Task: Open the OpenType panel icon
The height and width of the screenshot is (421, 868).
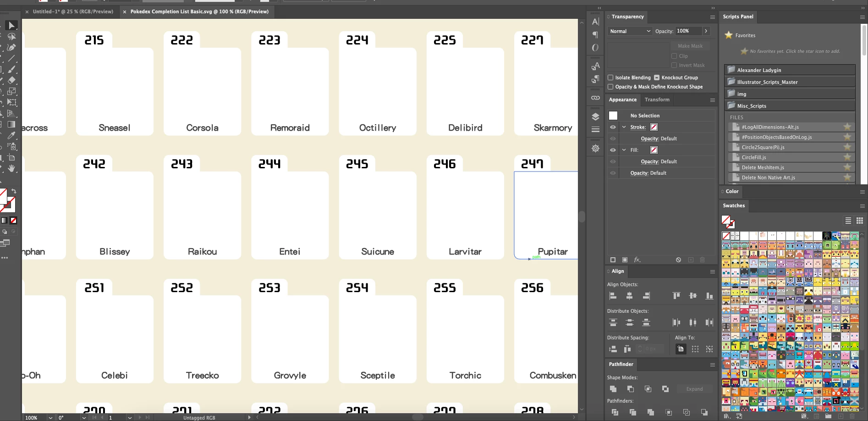Action: click(x=595, y=47)
